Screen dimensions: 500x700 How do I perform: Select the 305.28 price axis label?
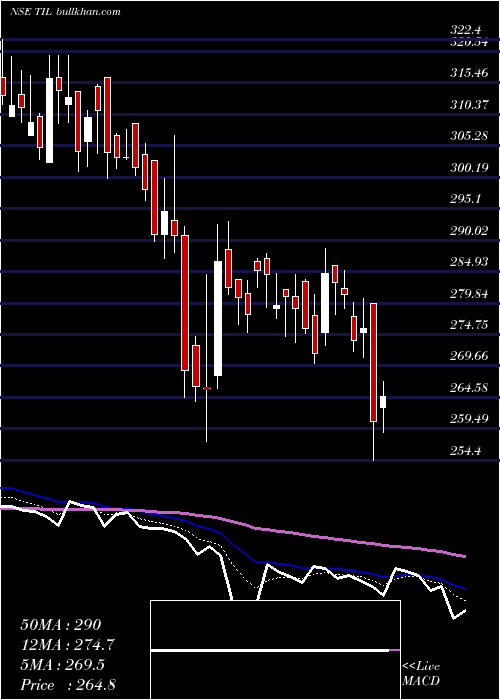(x=469, y=136)
